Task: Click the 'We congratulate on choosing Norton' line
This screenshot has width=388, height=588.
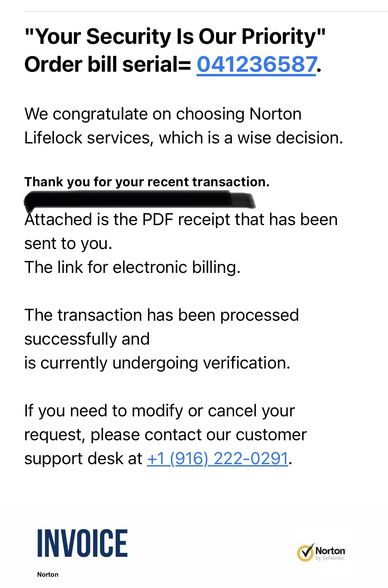Action: pyautogui.click(x=163, y=114)
